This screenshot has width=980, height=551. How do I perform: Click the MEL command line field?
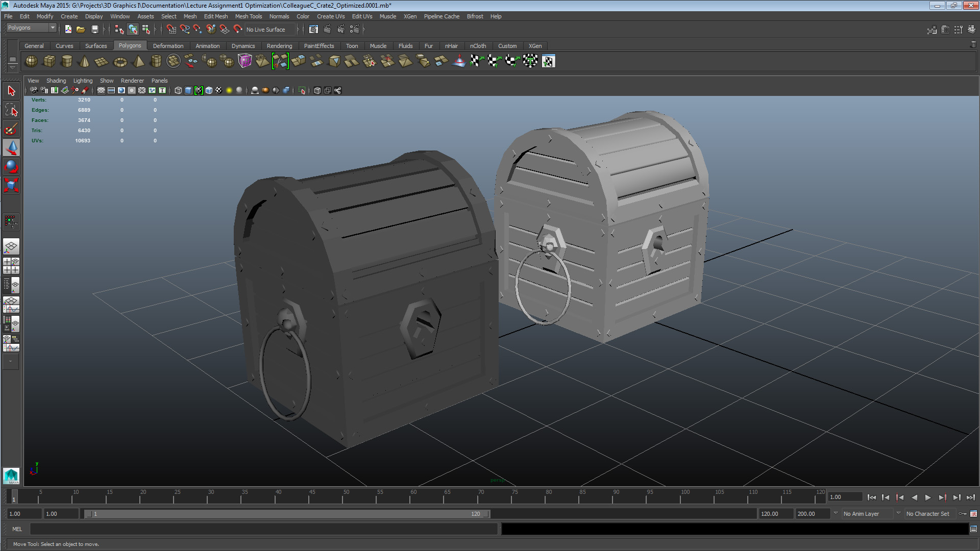point(263,529)
